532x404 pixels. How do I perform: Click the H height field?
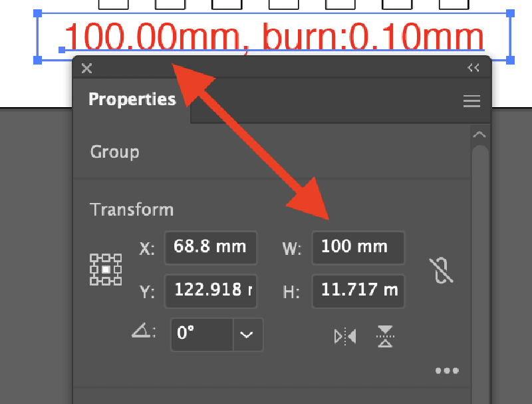click(358, 291)
